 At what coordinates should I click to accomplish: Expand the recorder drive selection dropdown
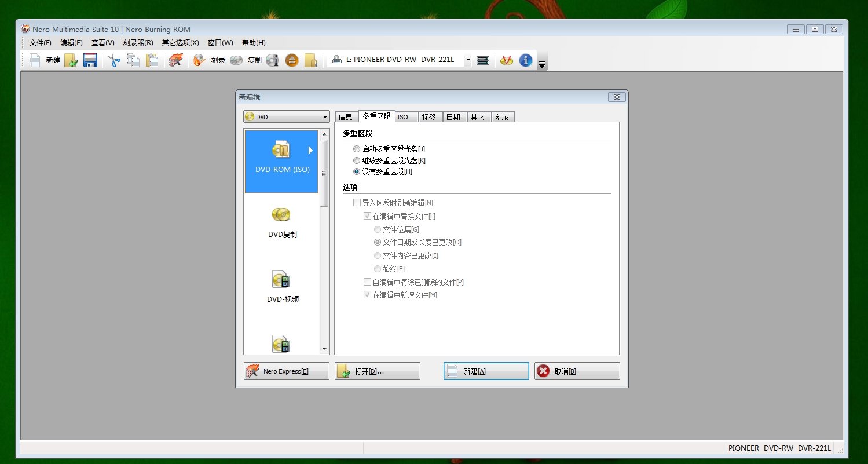coord(468,60)
